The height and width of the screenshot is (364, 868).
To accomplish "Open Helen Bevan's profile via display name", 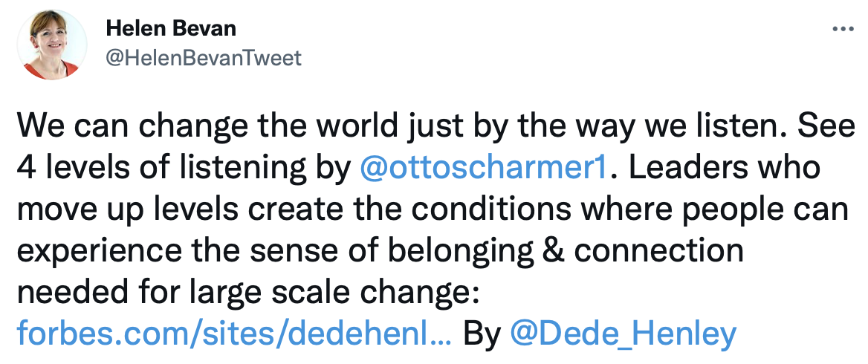I will 171,28.
